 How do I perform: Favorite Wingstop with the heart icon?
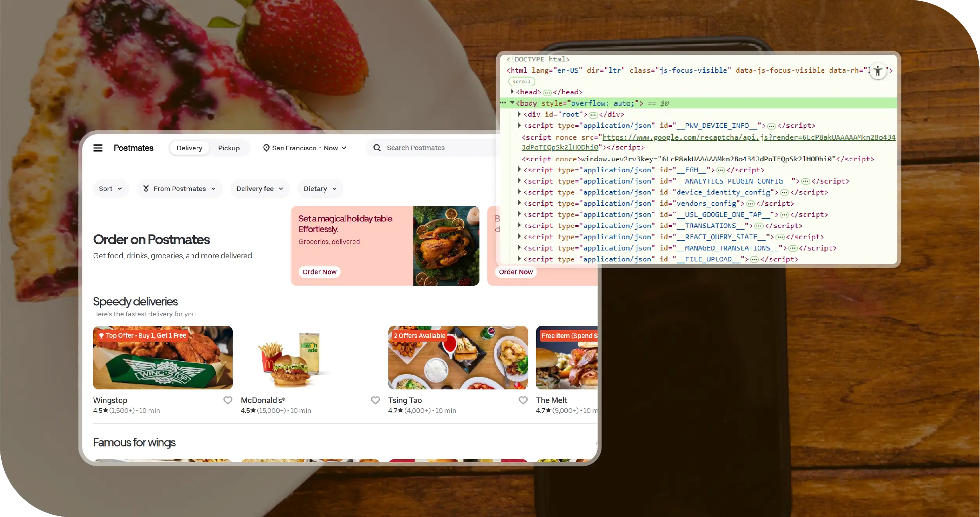[x=228, y=400]
